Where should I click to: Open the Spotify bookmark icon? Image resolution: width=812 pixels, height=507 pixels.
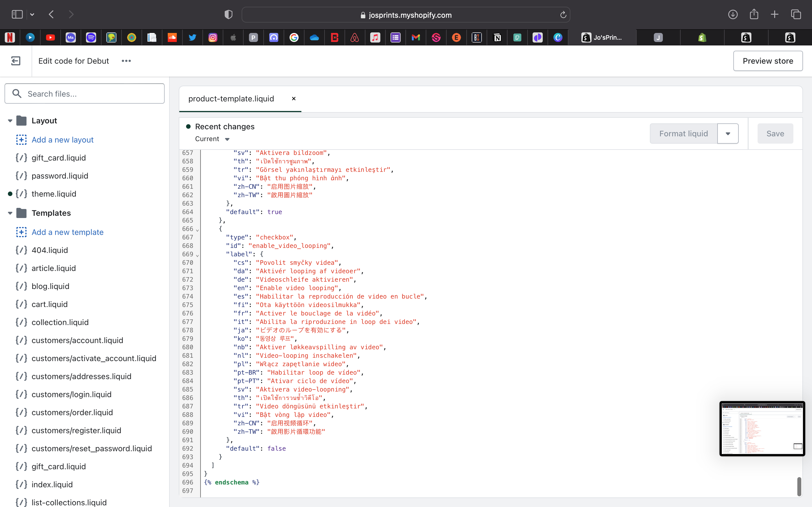click(x=91, y=37)
